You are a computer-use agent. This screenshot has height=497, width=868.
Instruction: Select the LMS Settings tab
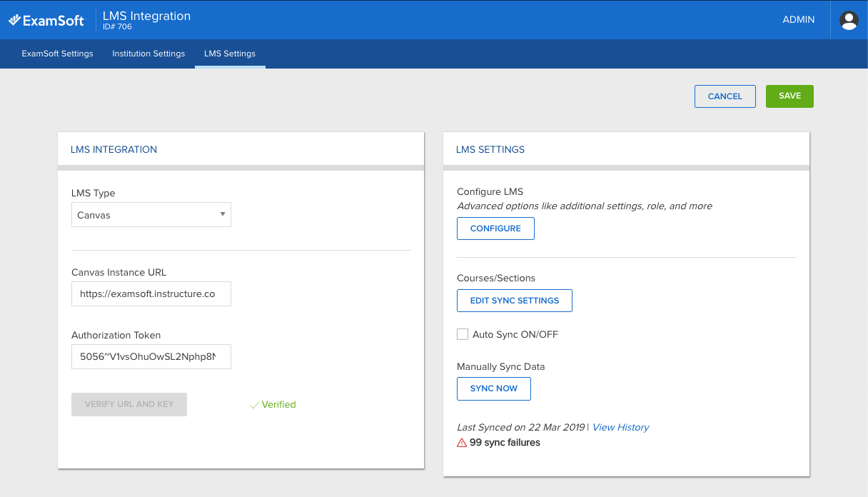(x=230, y=54)
